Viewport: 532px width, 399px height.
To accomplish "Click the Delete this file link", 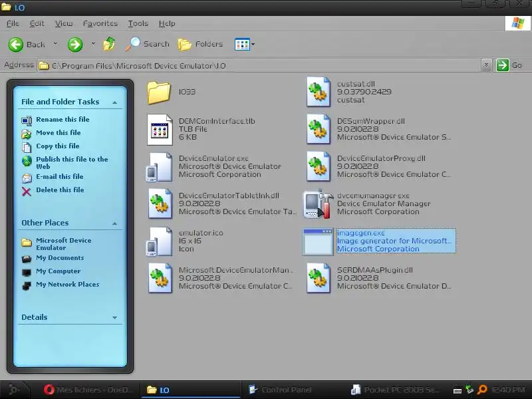I will (60, 190).
